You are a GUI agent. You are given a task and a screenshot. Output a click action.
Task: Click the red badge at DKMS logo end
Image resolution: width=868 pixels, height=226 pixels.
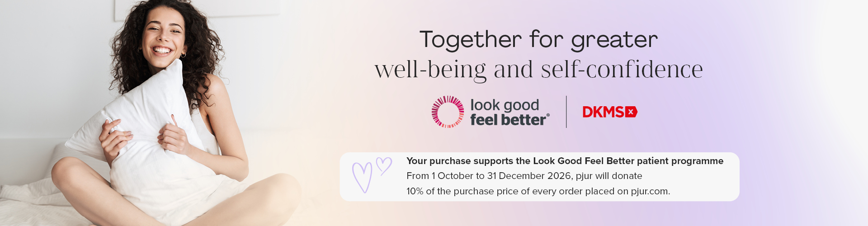click(x=631, y=112)
